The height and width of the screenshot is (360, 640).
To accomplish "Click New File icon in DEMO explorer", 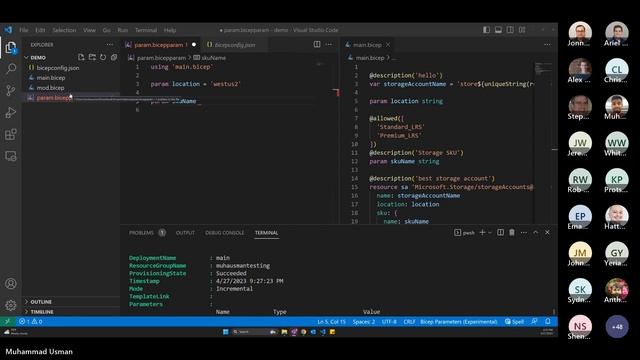I will (81, 58).
